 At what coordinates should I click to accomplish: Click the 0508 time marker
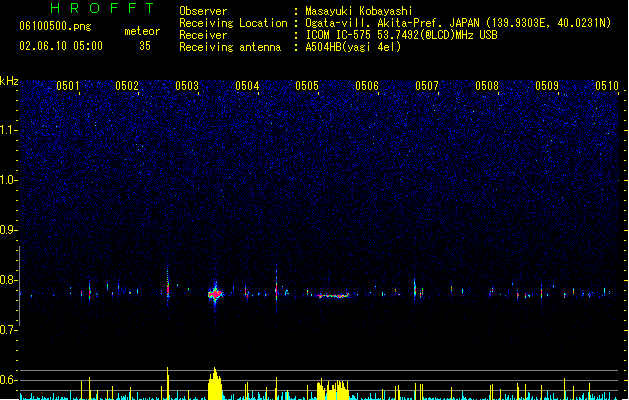(487, 86)
